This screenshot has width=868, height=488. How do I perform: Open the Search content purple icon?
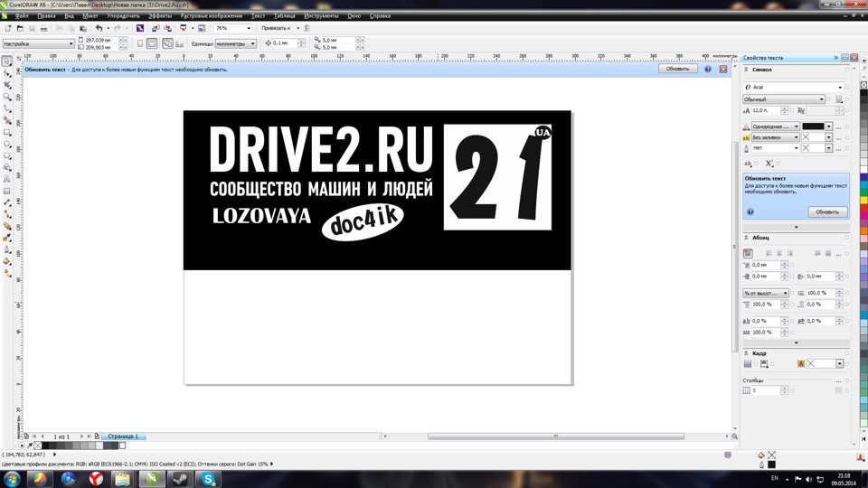click(140, 28)
